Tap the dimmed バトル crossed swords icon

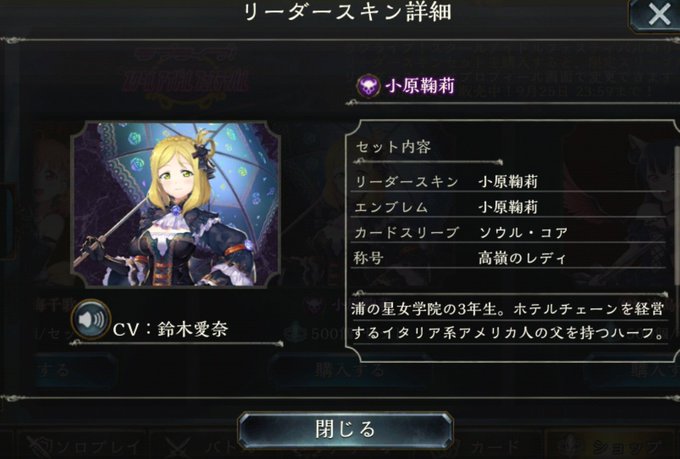click(179, 447)
